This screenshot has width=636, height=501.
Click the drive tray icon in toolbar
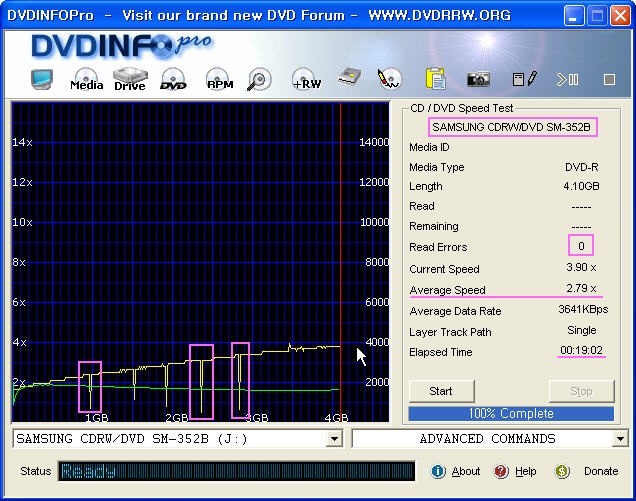(x=350, y=77)
